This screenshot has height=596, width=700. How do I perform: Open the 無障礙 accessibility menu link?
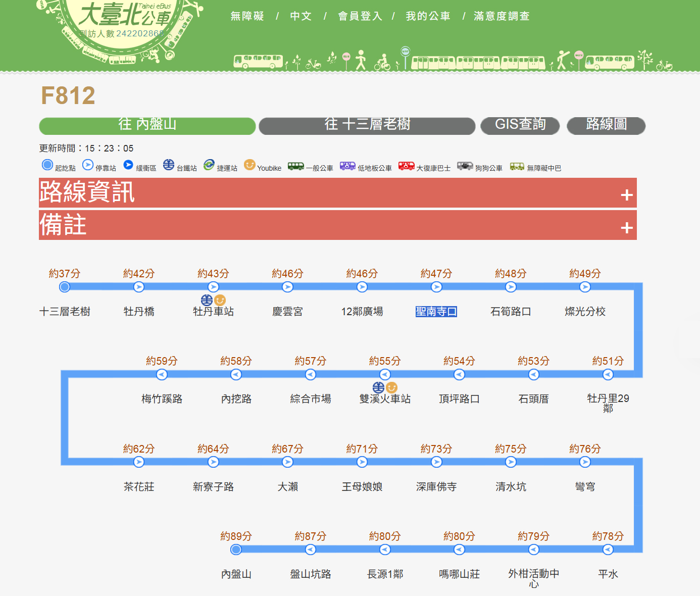tap(247, 16)
